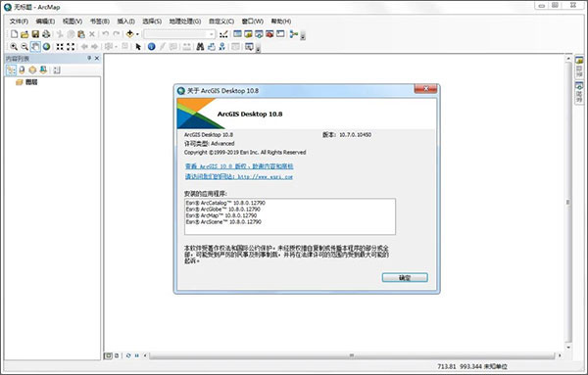Toggle auto-hide pin on contents panel
The image size is (588, 375).
89,58
